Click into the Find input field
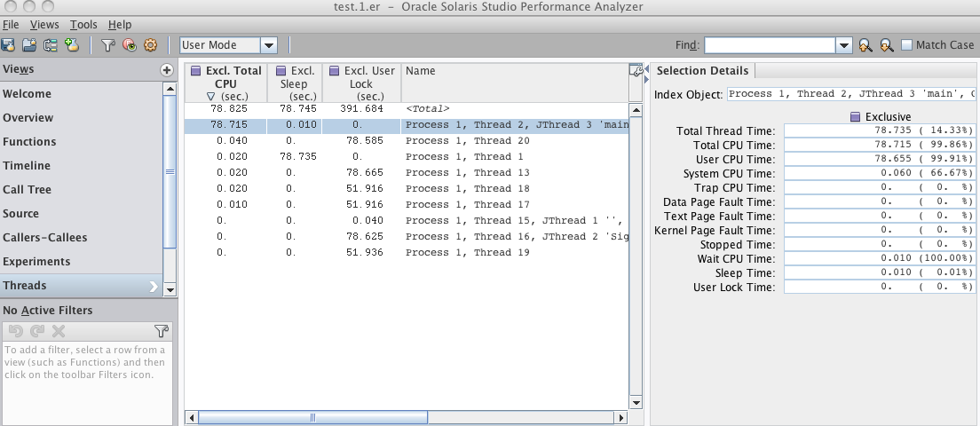The width and height of the screenshot is (980, 426). [x=770, y=45]
